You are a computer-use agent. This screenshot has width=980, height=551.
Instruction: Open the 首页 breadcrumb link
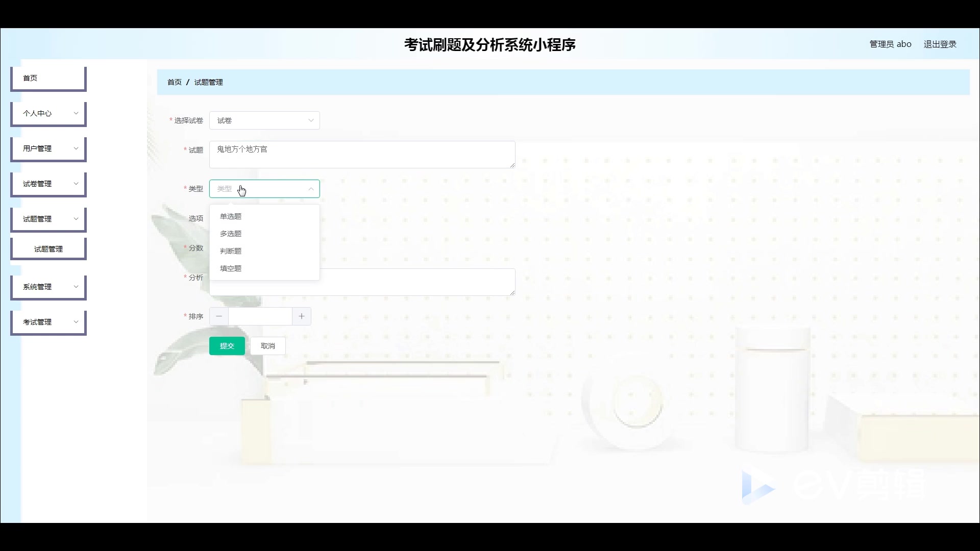coord(174,82)
